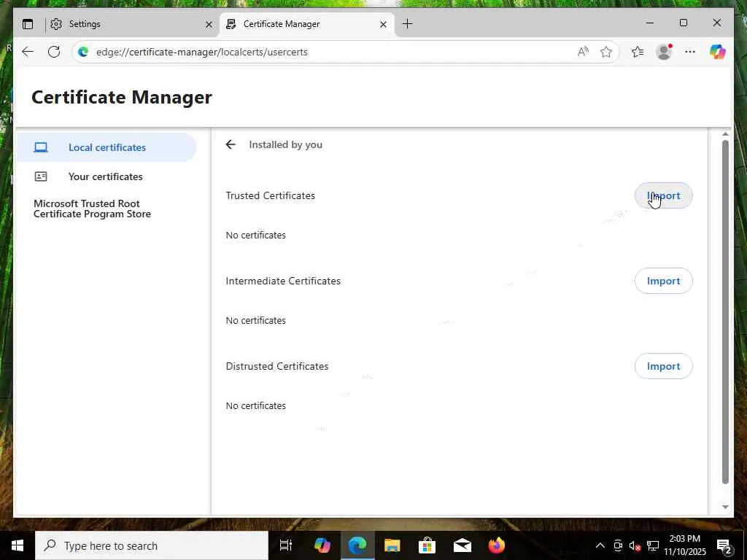Screen dimensions: 747x560
Task: Show hidden system tray icons
Action: 600,545
